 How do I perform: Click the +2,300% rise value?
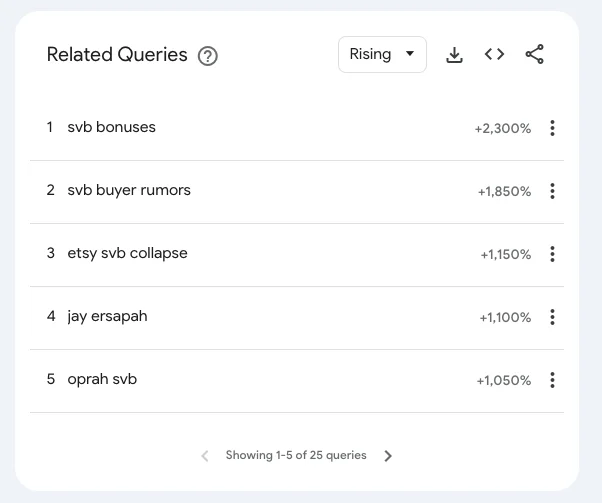click(502, 128)
